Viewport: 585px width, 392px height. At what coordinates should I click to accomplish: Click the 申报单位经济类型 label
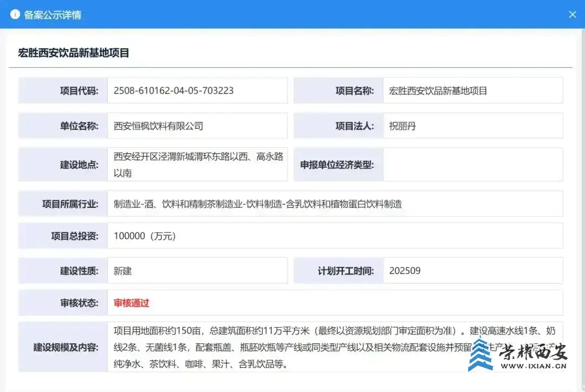[x=337, y=165]
